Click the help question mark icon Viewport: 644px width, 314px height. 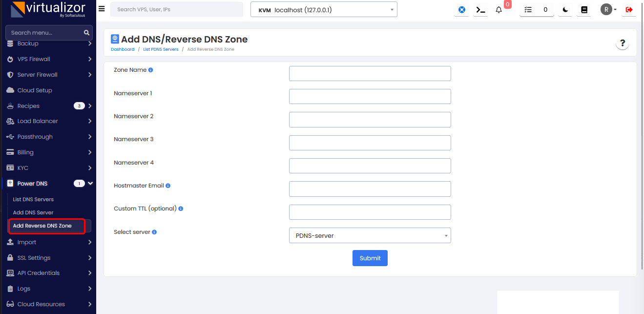(623, 43)
